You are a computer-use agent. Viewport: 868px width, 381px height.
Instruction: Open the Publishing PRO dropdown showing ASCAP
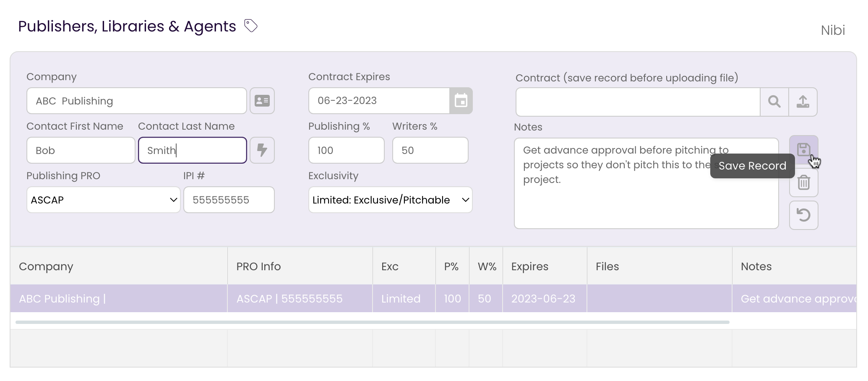point(104,200)
